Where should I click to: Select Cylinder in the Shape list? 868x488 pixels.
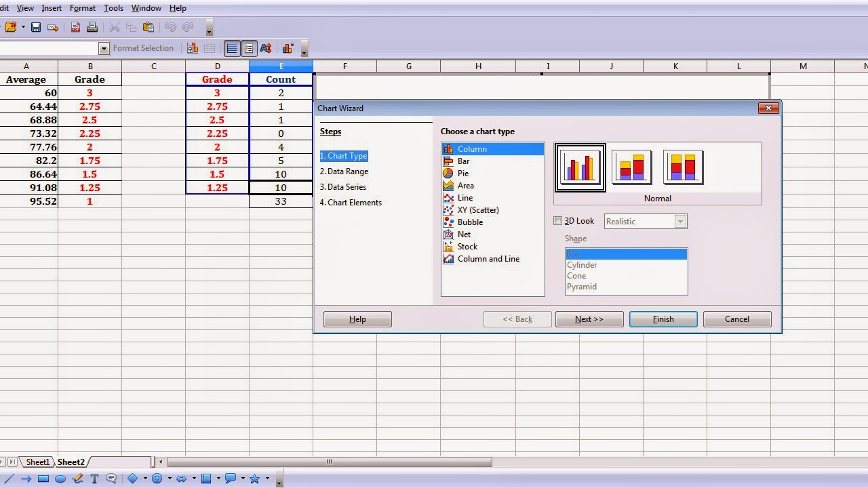click(x=582, y=264)
